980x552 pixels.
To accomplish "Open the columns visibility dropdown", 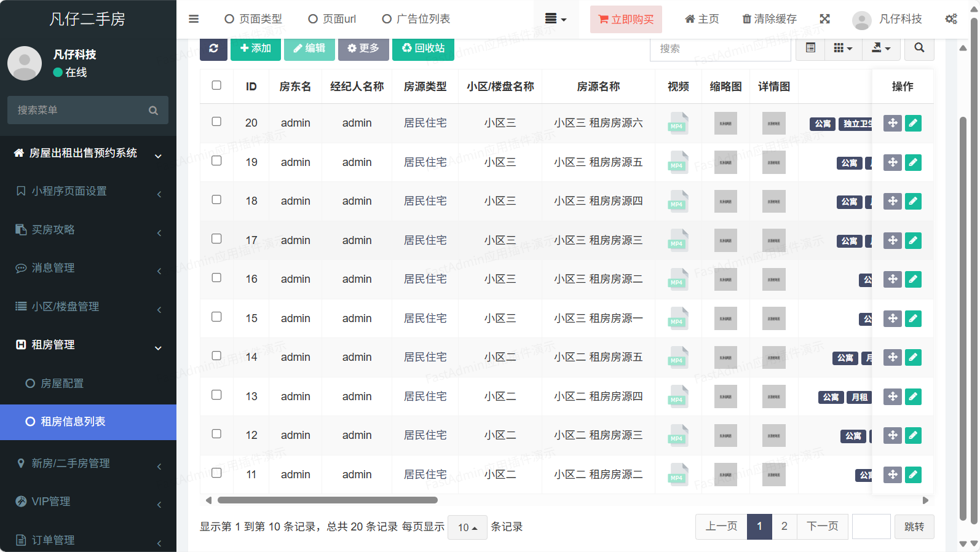I will (842, 48).
